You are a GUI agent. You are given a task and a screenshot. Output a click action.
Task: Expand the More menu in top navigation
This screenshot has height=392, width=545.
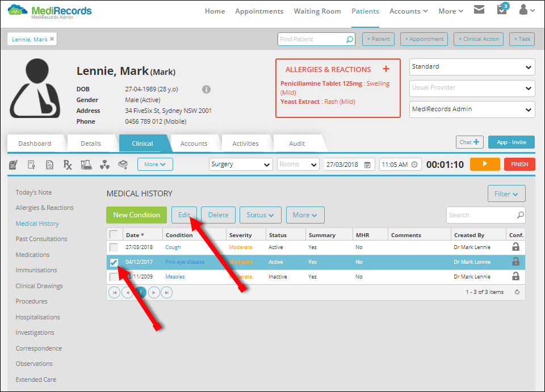coord(451,11)
